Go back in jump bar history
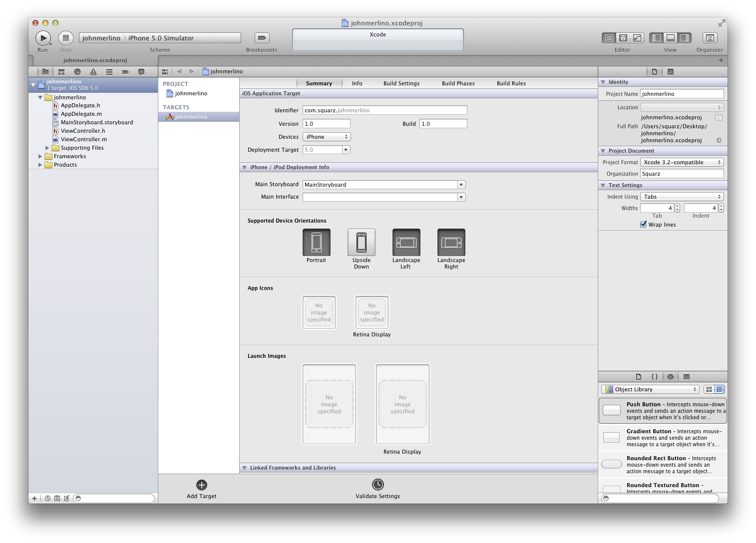Viewport: 756px width, 543px height. point(179,71)
